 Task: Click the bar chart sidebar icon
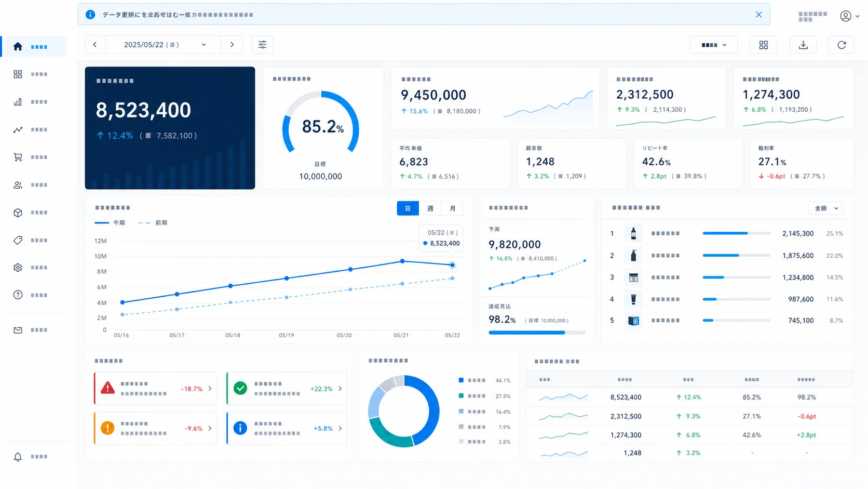pyautogui.click(x=18, y=102)
